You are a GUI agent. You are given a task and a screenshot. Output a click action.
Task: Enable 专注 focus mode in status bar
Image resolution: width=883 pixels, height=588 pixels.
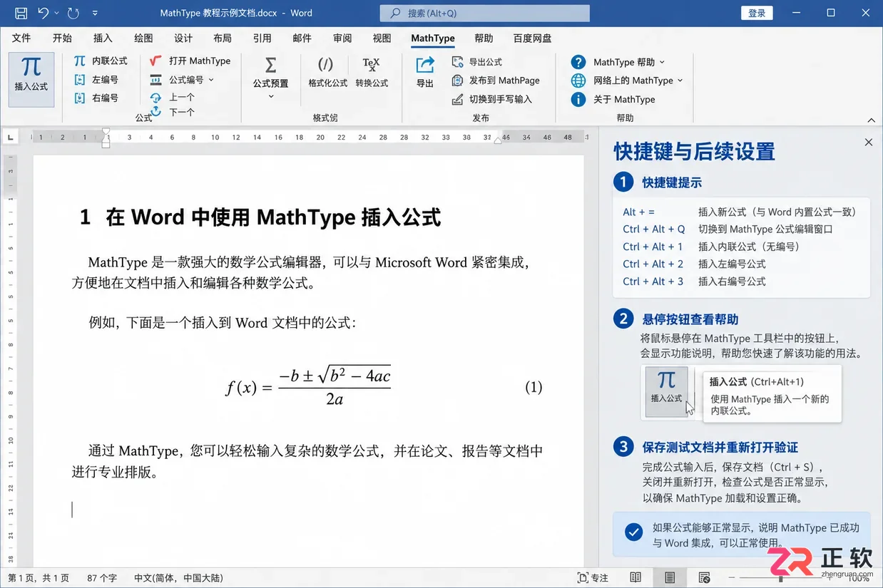(x=593, y=578)
